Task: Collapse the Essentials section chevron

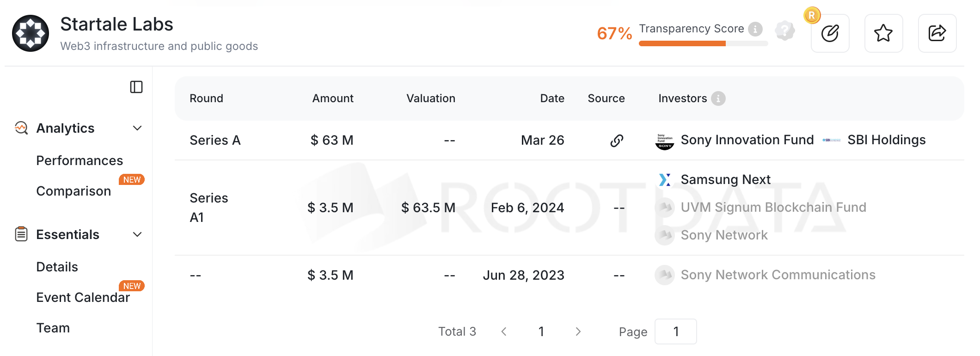Action: coord(137,234)
